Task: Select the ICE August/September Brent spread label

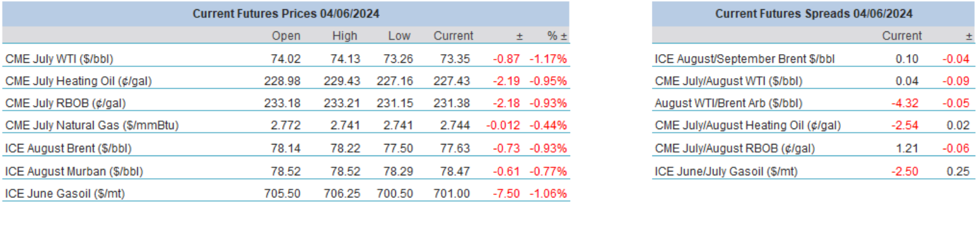Action: pyautogui.click(x=744, y=59)
